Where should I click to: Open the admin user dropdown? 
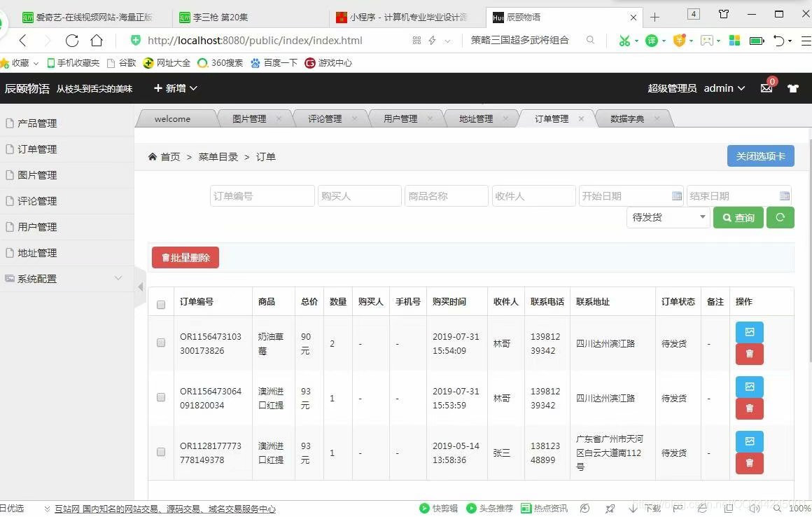pyautogui.click(x=724, y=88)
